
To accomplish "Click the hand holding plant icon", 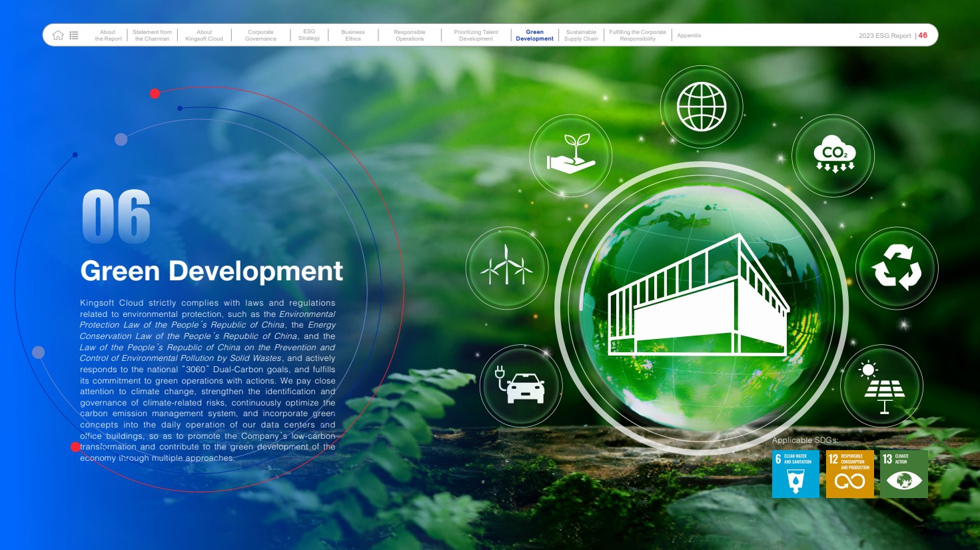I will point(570,155).
